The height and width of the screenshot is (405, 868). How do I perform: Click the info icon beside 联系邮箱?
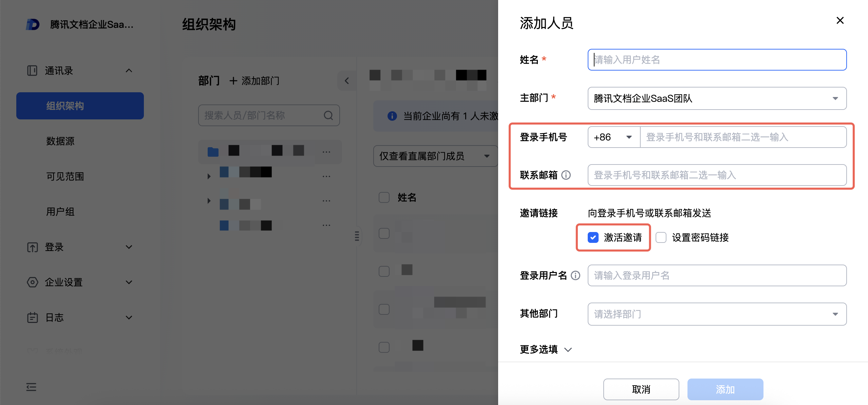pyautogui.click(x=566, y=175)
